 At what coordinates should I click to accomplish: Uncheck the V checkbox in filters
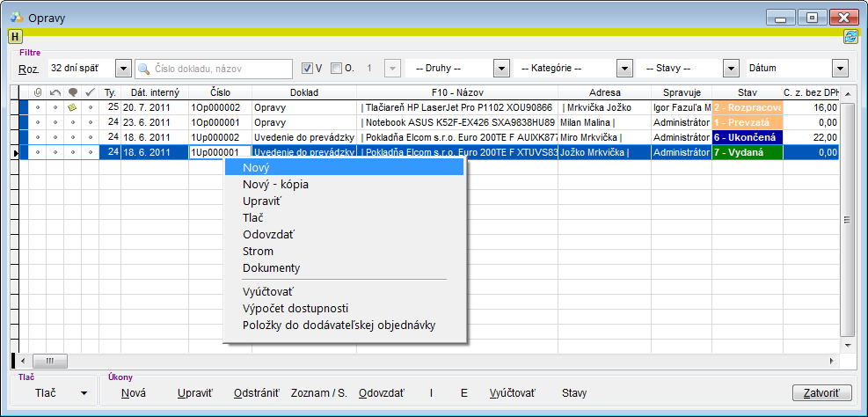(x=307, y=69)
